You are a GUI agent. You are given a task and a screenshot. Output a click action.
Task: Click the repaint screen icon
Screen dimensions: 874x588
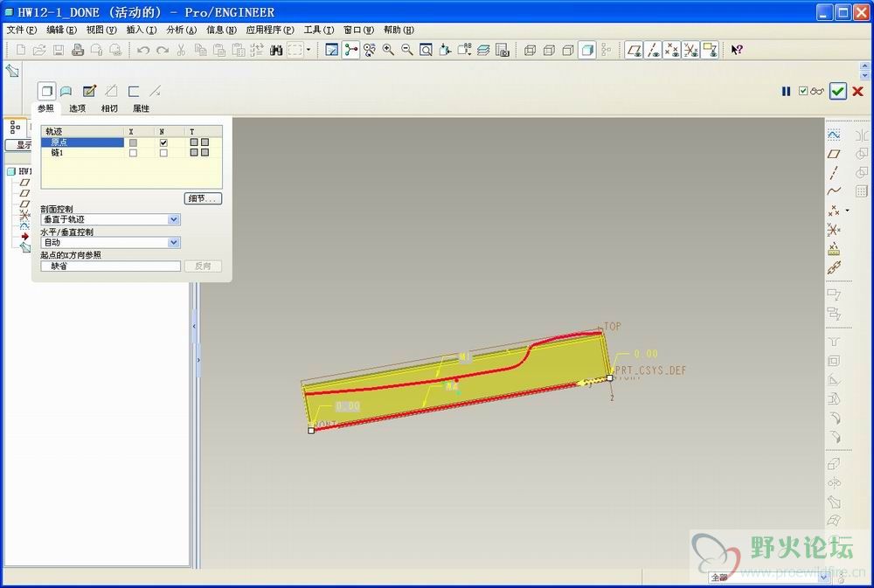coord(331,50)
